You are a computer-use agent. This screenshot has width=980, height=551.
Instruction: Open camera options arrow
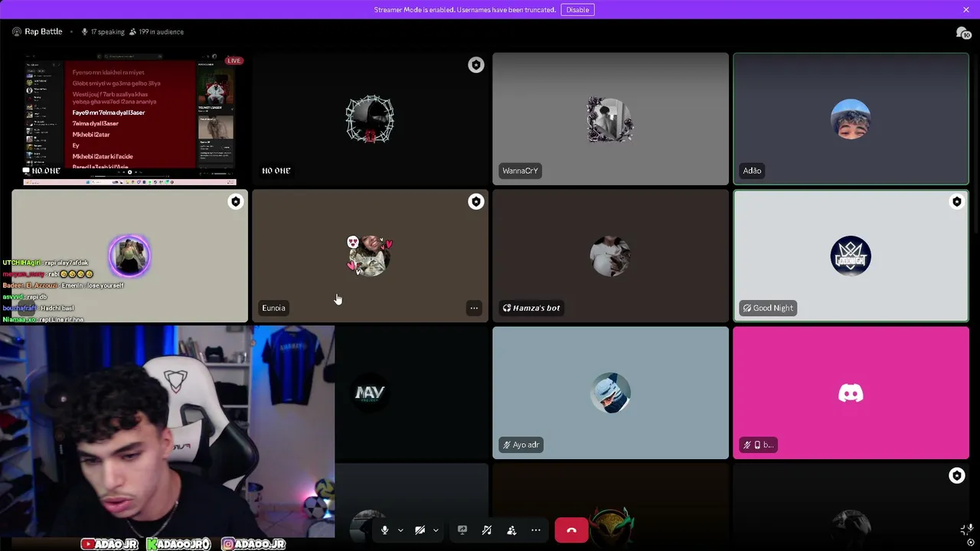[x=436, y=530]
